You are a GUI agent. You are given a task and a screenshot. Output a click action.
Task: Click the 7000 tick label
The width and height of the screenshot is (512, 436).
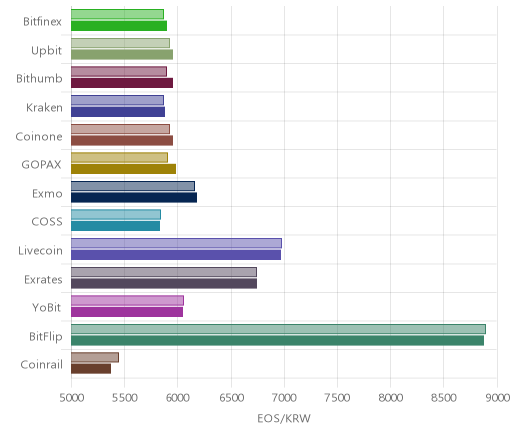(x=284, y=398)
